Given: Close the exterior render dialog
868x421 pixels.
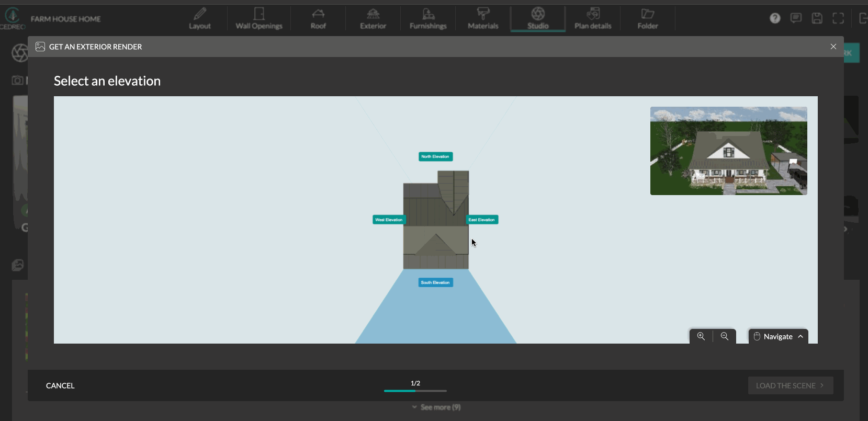Looking at the screenshot, I should [x=833, y=47].
